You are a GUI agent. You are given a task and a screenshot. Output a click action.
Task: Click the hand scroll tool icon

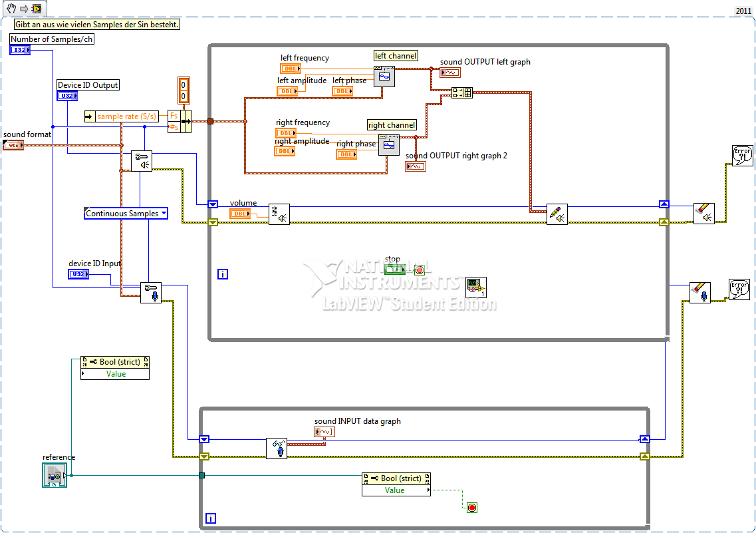[11, 8]
